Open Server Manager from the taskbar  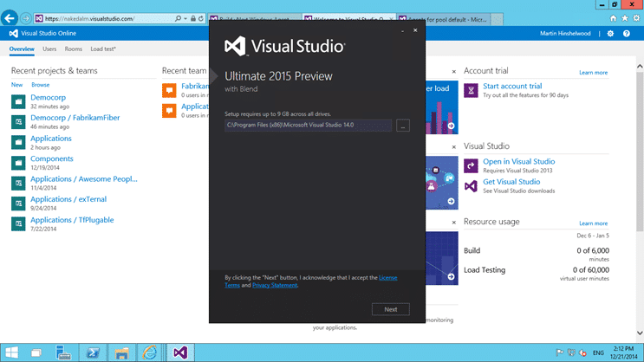[63, 352]
